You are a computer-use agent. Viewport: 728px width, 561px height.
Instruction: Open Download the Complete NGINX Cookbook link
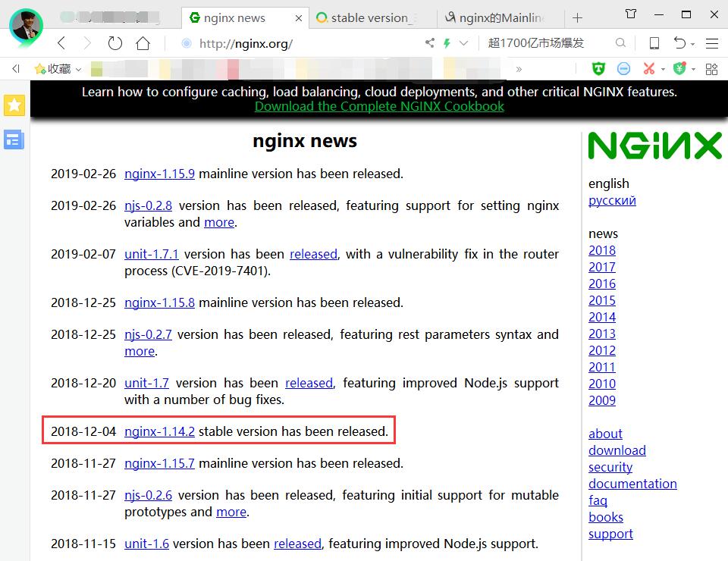click(x=379, y=106)
